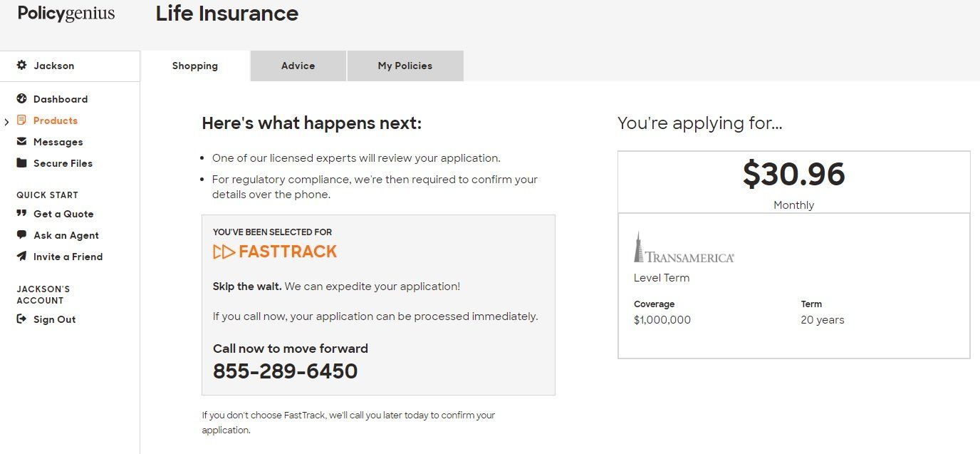Open Dashboard via its gauge icon
Image resolution: width=980 pixels, height=454 pixels.
21,98
